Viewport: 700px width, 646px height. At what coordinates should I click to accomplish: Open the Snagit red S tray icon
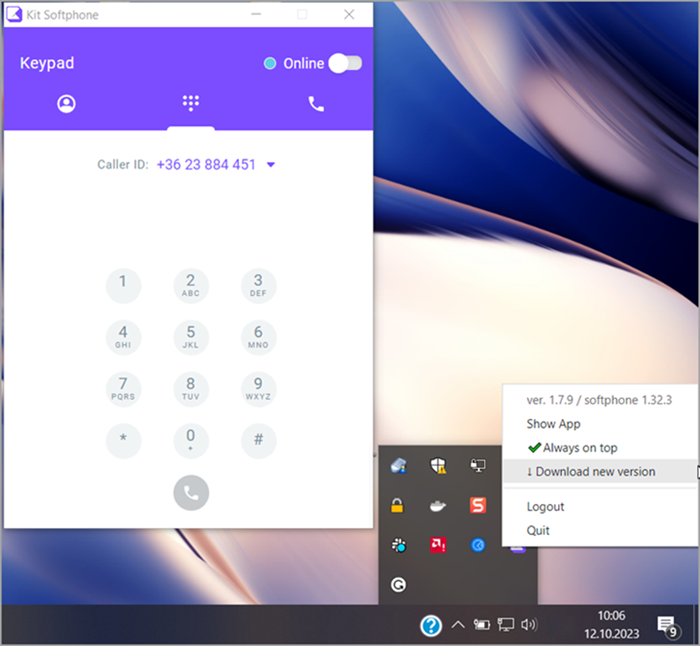tap(478, 505)
